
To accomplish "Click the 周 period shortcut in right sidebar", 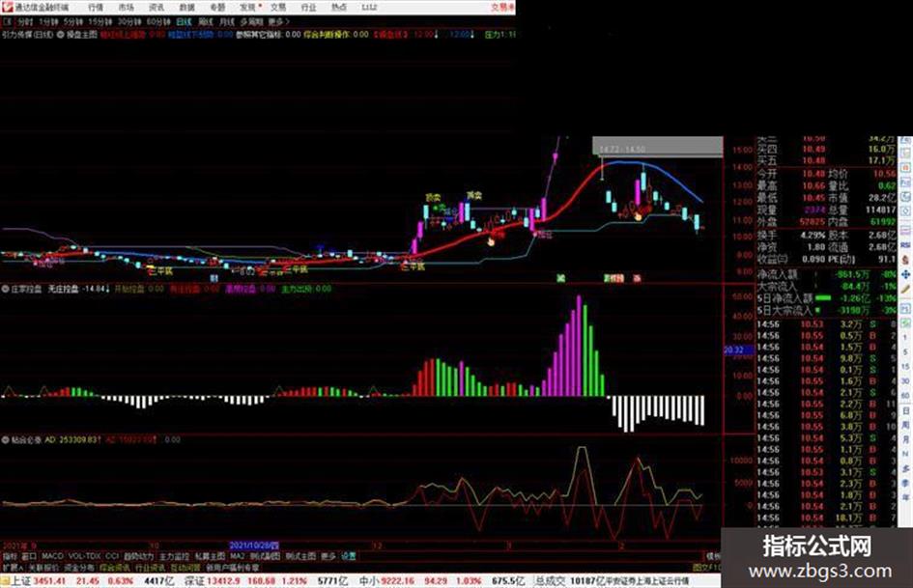I will [905, 426].
